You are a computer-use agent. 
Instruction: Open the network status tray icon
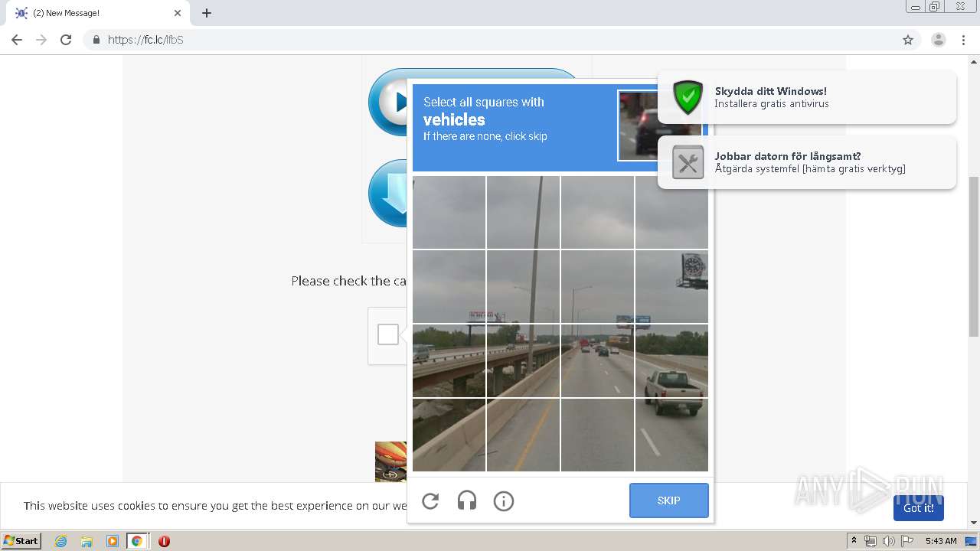click(x=871, y=541)
